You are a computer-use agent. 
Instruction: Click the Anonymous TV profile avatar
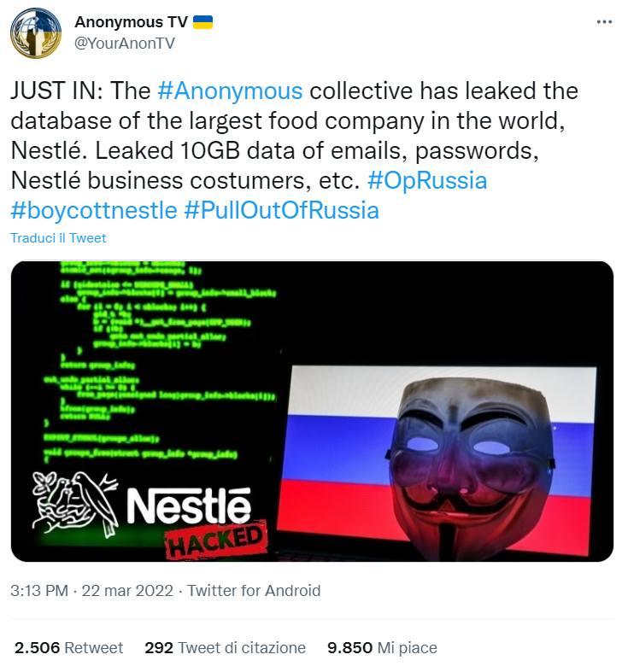[x=36, y=32]
